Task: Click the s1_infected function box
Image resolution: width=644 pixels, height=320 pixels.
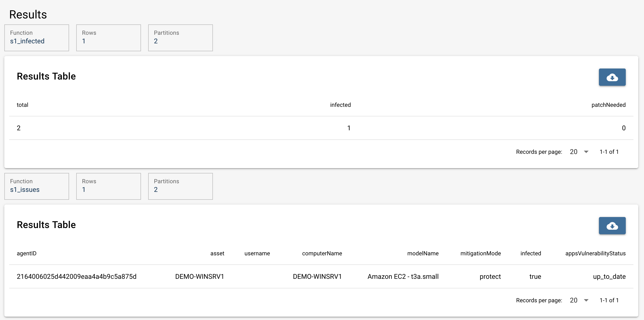Action: (x=36, y=38)
